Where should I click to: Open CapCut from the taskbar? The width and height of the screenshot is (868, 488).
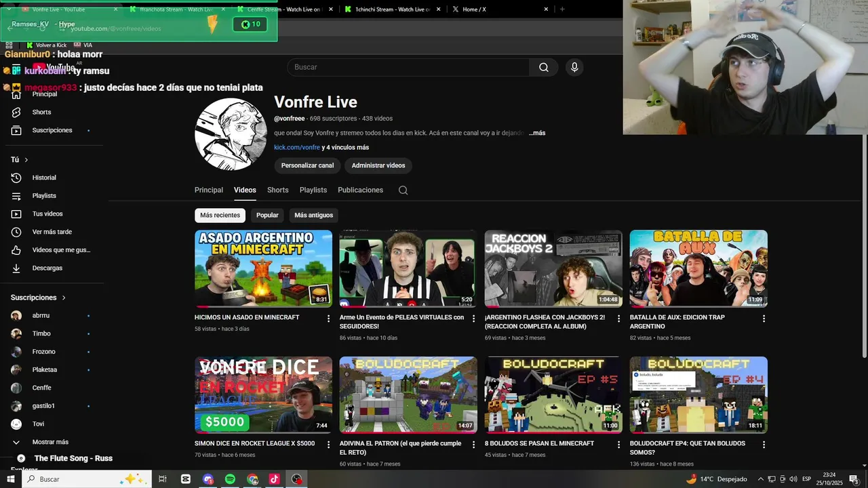click(186, 479)
